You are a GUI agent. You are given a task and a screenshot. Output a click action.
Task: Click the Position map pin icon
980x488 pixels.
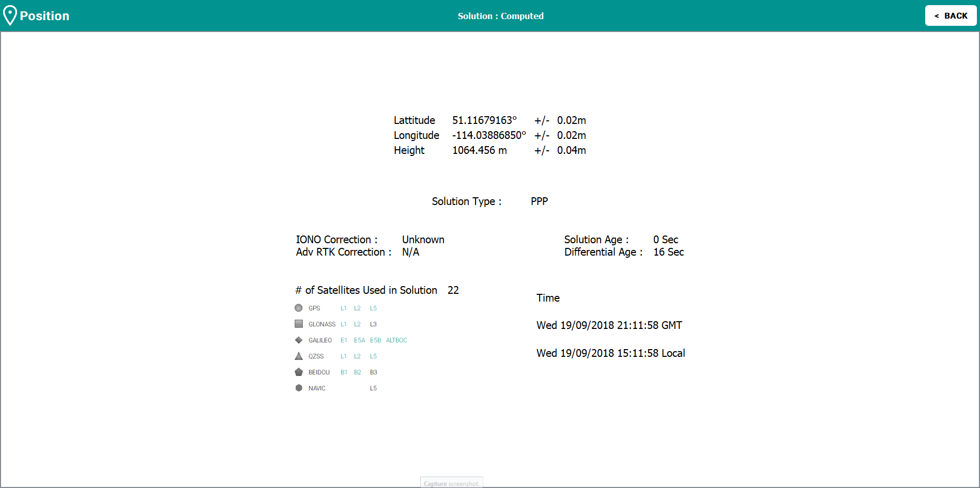(x=10, y=15)
